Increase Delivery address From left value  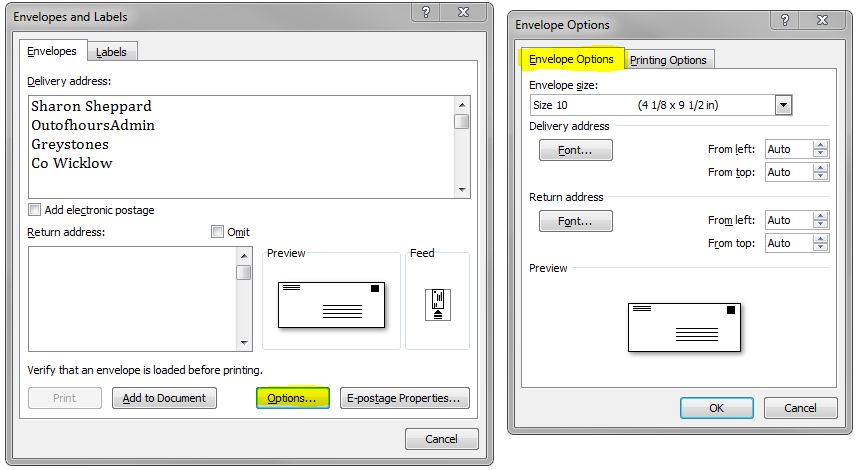[820, 145]
